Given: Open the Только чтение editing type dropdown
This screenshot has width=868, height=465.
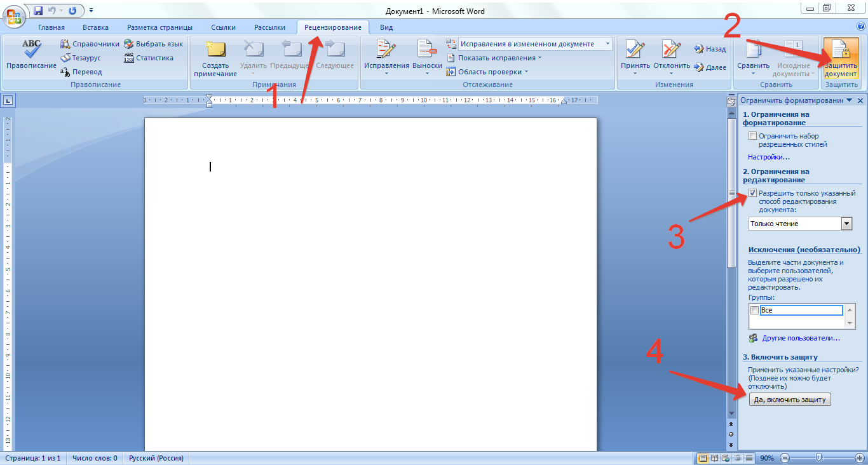Looking at the screenshot, I should click(846, 224).
